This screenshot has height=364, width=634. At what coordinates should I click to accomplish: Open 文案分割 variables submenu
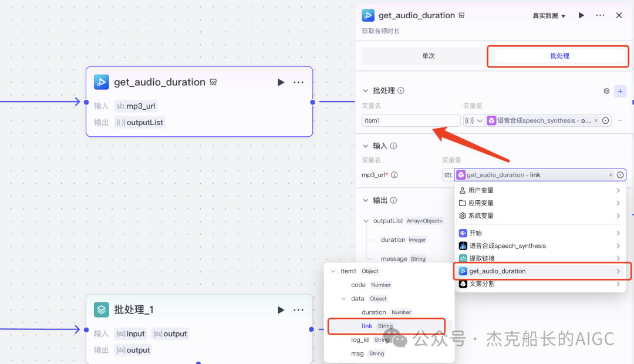(540, 284)
